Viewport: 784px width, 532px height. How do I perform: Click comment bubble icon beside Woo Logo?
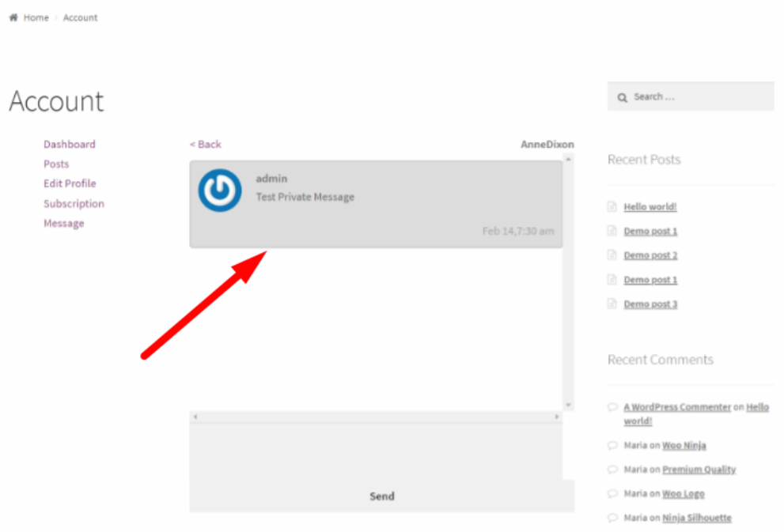pyautogui.click(x=612, y=493)
